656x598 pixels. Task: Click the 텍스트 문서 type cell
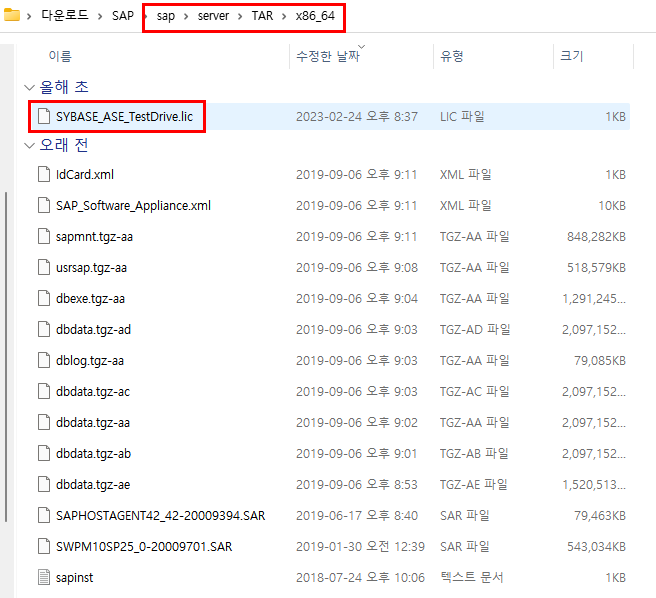(472, 577)
